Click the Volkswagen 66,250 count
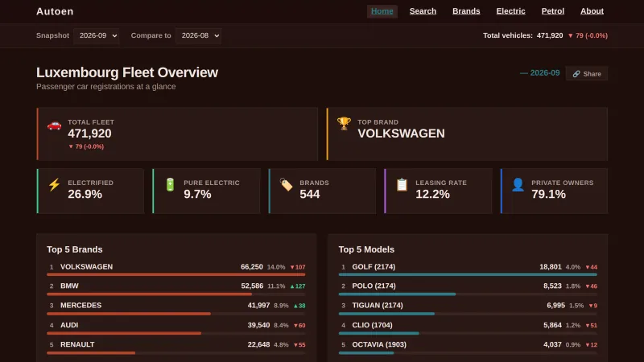This screenshot has height=362, width=644. click(252, 267)
